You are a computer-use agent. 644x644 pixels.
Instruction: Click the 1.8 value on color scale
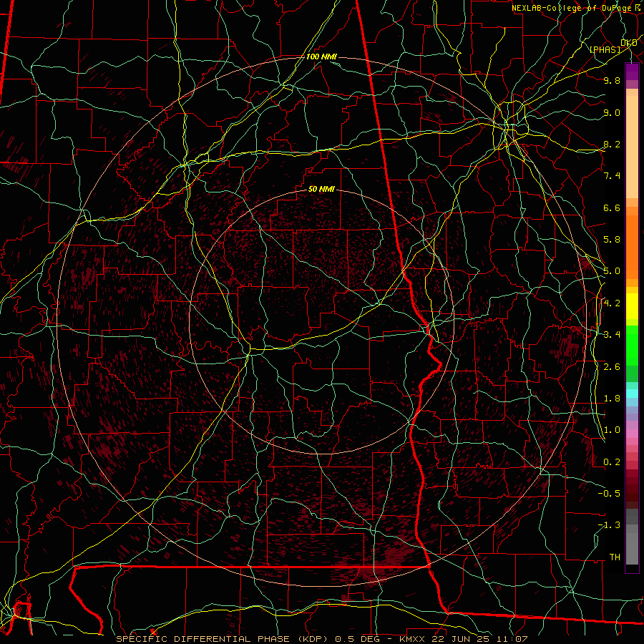tap(612, 399)
